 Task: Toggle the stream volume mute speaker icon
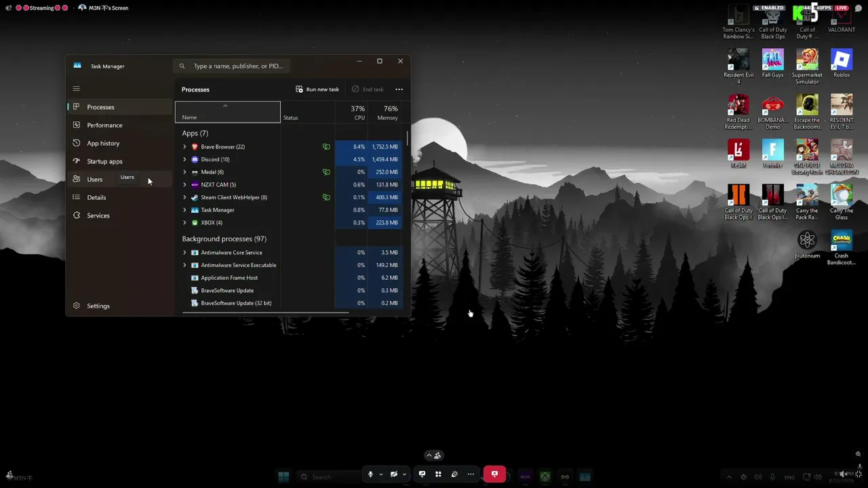[843, 474]
